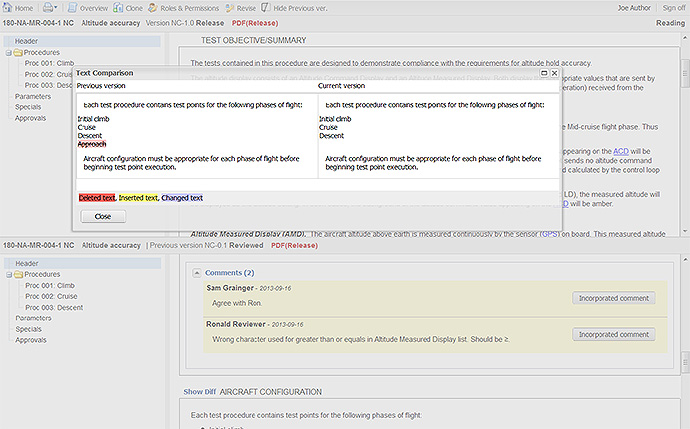This screenshot has width=690, height=429.
Task: Click the bottom pane scroll up arrow
Action: (x=685, y=260)
